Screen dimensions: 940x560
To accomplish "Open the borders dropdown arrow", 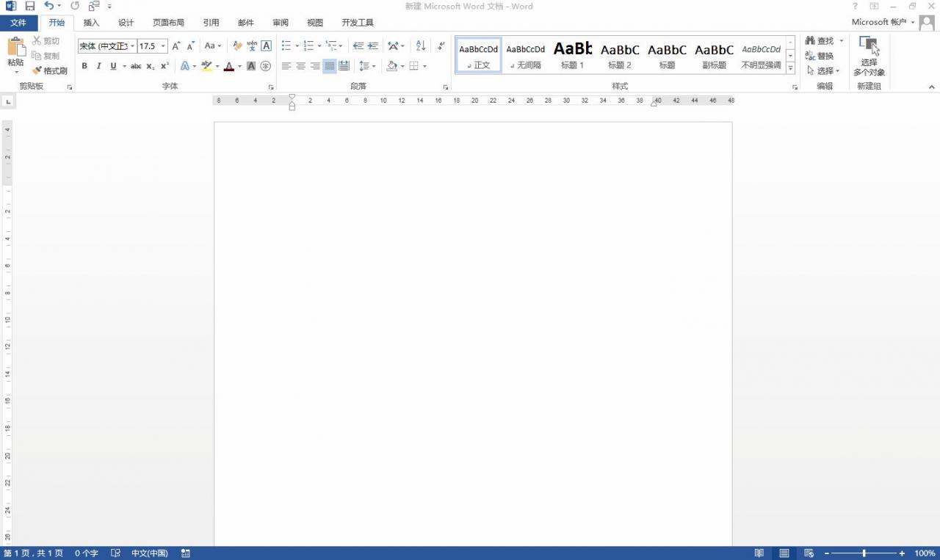I will click(x=424, y=66).
